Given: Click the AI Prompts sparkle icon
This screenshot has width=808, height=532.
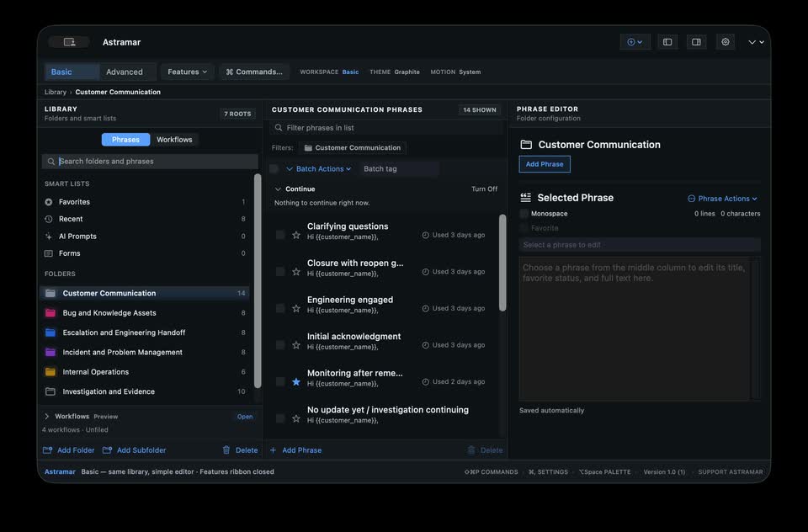Looking at the screenshot, I should pyautogui.click(x=49, y=236).
